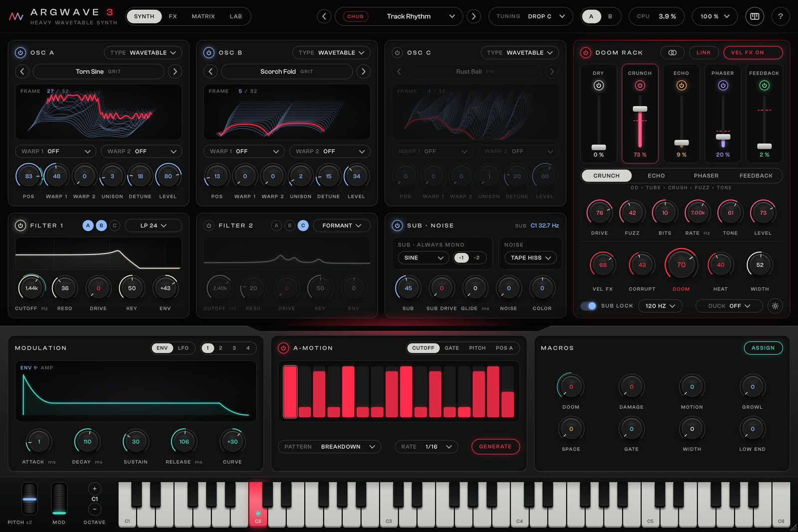The image size is (798, 532).
Task: Toggle the Doom Rack power button
Action: click(586, 52)
